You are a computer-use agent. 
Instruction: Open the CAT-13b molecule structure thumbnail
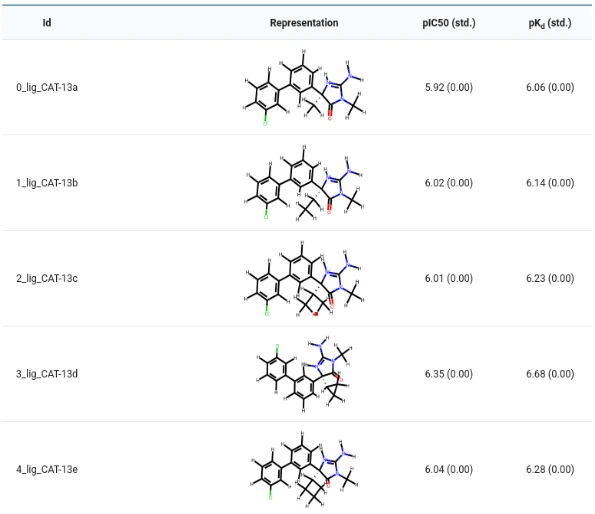tap(304, 183)
